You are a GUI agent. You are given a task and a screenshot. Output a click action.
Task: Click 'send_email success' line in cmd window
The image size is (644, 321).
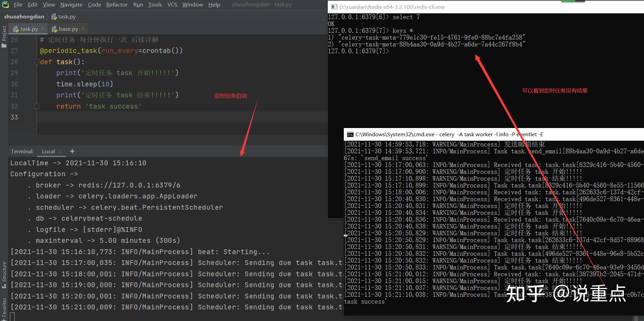tap(386, 158)
